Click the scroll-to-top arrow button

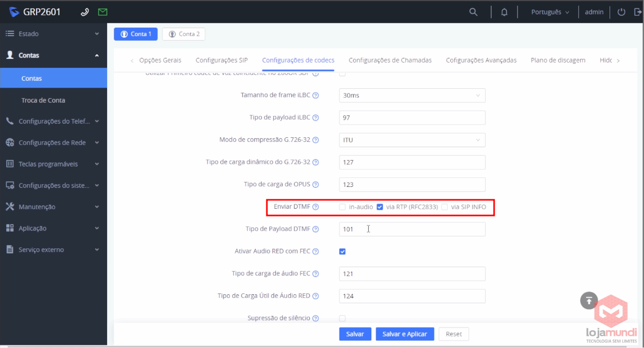pyautogui.click(x=589, y=300)
